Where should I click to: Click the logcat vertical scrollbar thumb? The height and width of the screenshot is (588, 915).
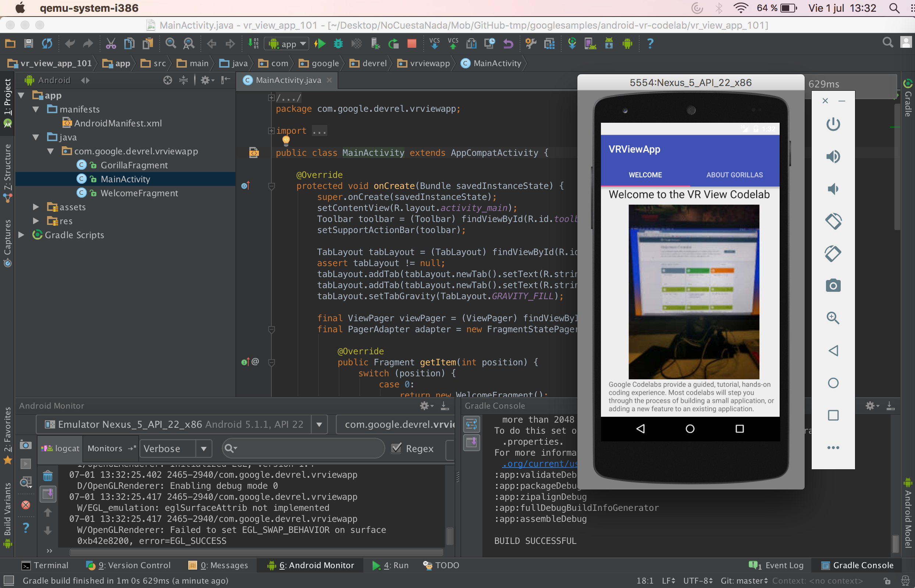point(450,536)
